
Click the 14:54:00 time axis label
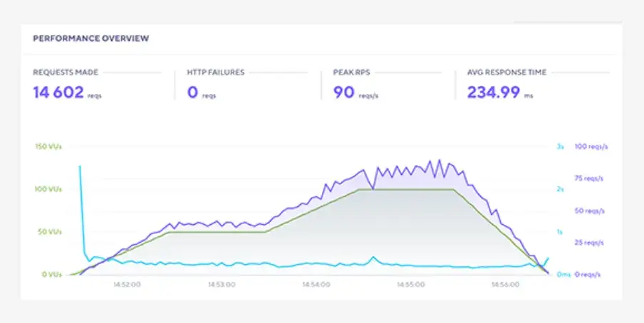click(316, 284)
